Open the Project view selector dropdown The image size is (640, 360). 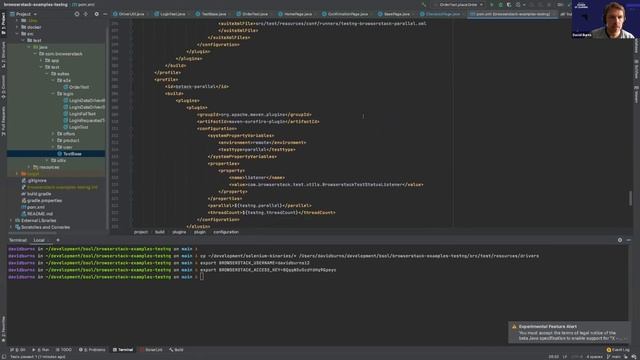(x=24, y=14)
